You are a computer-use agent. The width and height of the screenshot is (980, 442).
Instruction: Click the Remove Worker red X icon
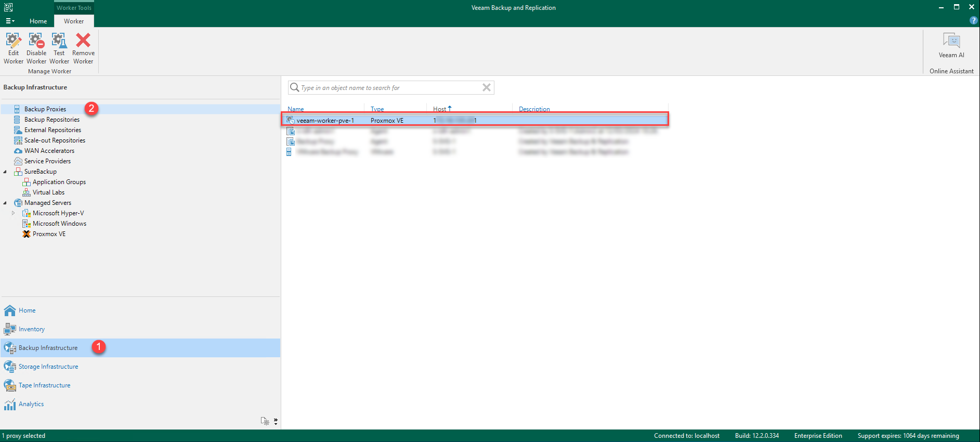coord(83,41)
